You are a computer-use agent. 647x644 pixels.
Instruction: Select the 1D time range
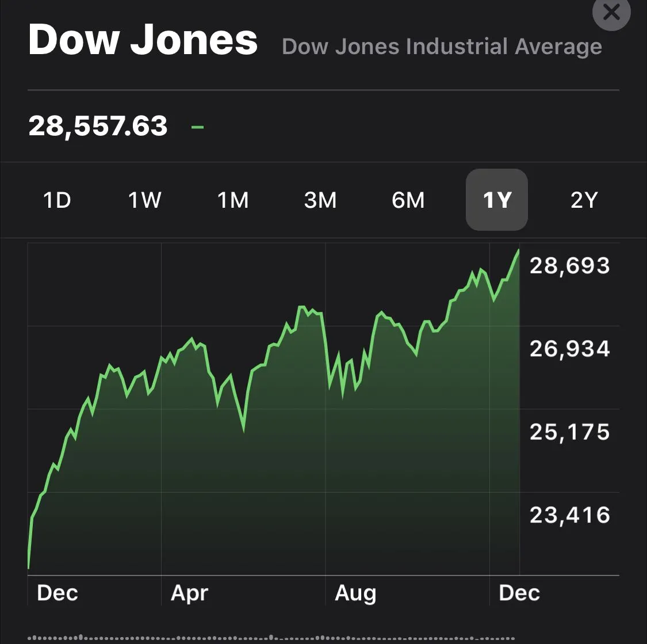pyautogui.click(x=57, y=200)
